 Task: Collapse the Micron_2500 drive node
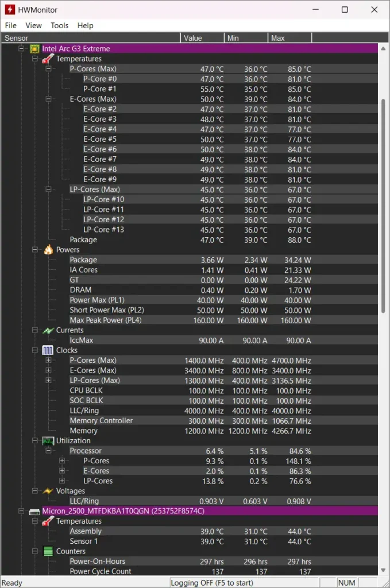point(21,511)
